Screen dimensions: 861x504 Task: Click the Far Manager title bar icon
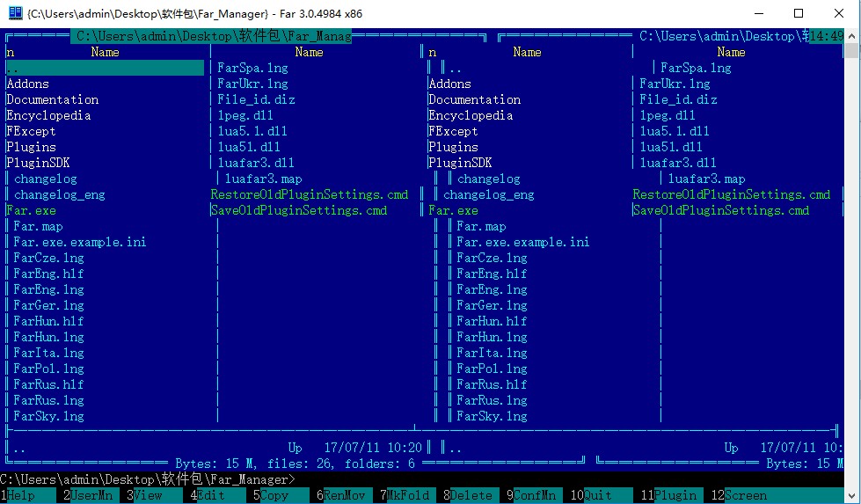(x=15, y=13)
